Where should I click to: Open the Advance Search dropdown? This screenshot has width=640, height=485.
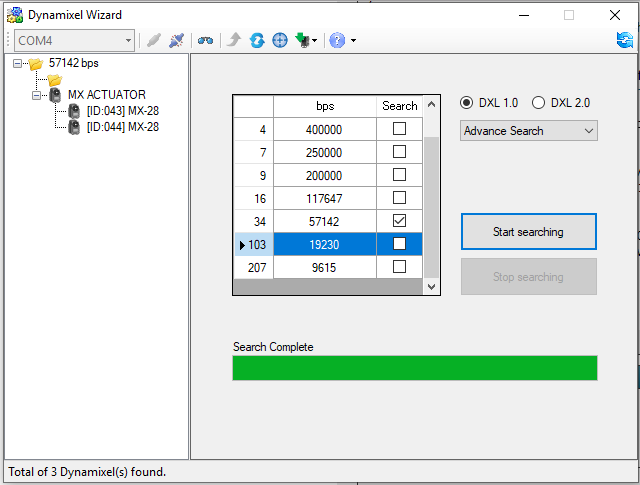(x=529, y=131)
